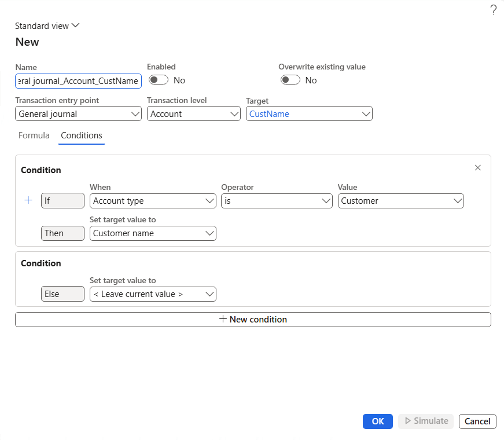Click the help question mark icon

point(493,10)
